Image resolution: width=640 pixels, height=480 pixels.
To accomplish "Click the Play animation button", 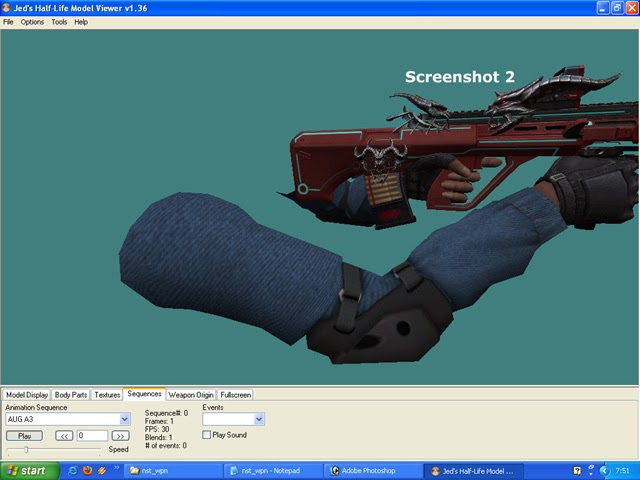I will pos(24,436).
